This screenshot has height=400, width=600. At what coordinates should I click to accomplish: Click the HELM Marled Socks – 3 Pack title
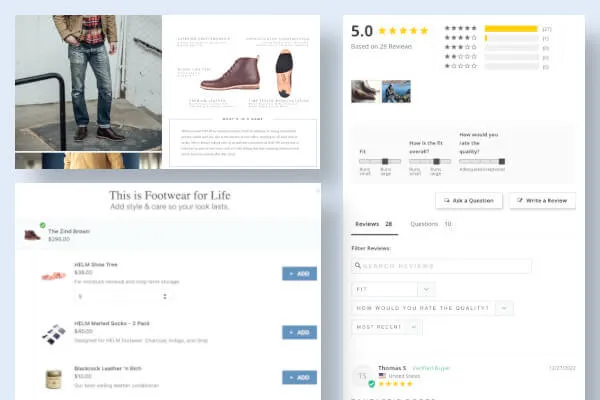point(112,323)
